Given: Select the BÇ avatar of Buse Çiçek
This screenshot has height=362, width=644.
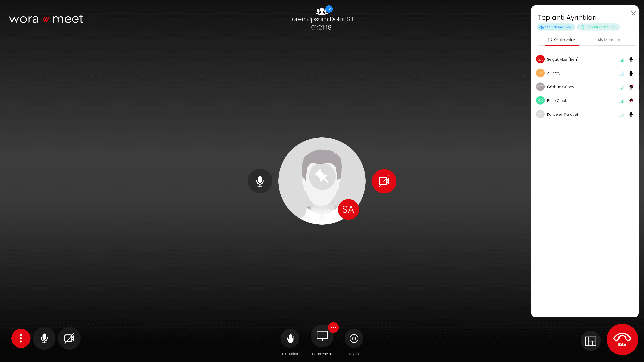Looking at the screenshot, I should coord(540,100).
